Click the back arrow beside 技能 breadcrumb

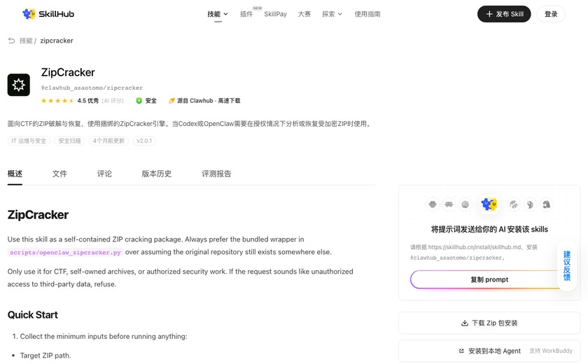pyautogui.click(x=12, y=41)
